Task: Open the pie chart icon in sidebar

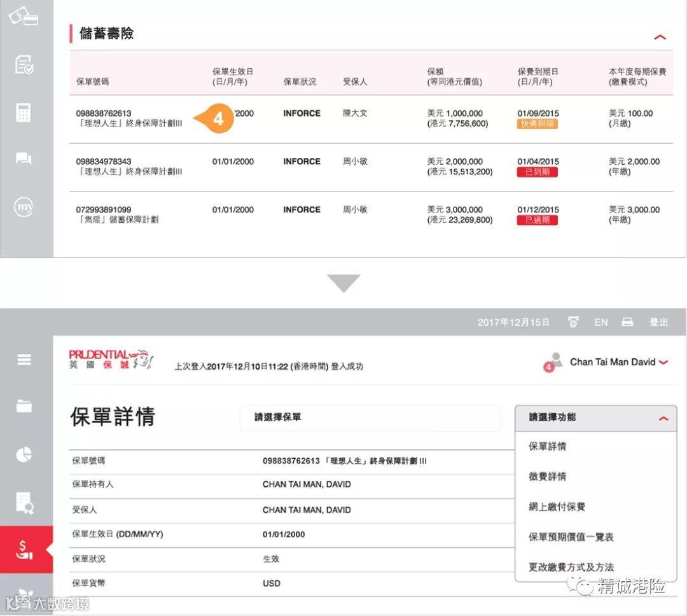Action: pos(24,454)
